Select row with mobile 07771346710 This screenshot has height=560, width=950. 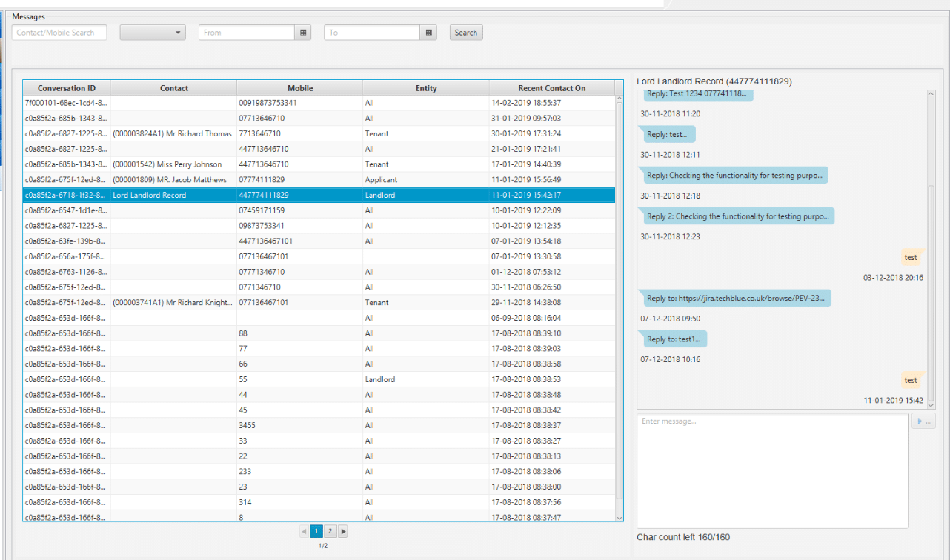coord(319,272)
